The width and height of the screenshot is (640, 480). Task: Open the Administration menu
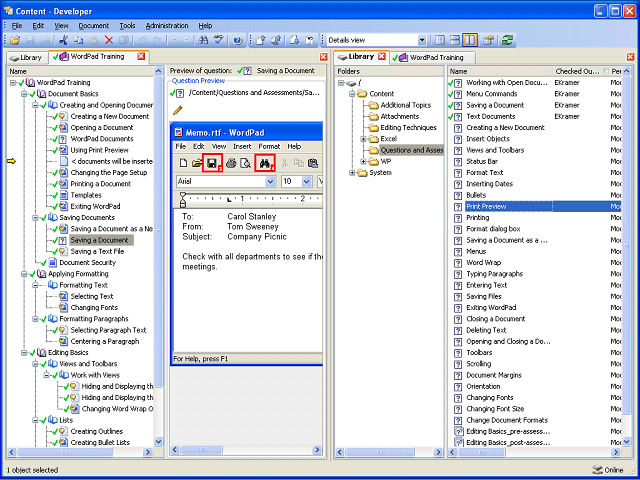pyautogui.click(x=167, y=26)
